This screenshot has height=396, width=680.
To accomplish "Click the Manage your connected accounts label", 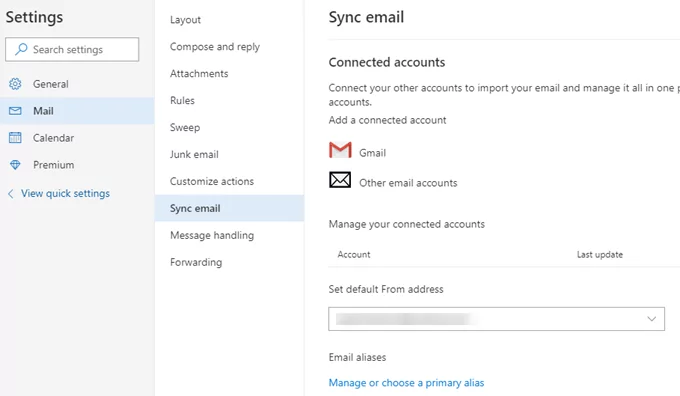I will click(x=406, y=224).
